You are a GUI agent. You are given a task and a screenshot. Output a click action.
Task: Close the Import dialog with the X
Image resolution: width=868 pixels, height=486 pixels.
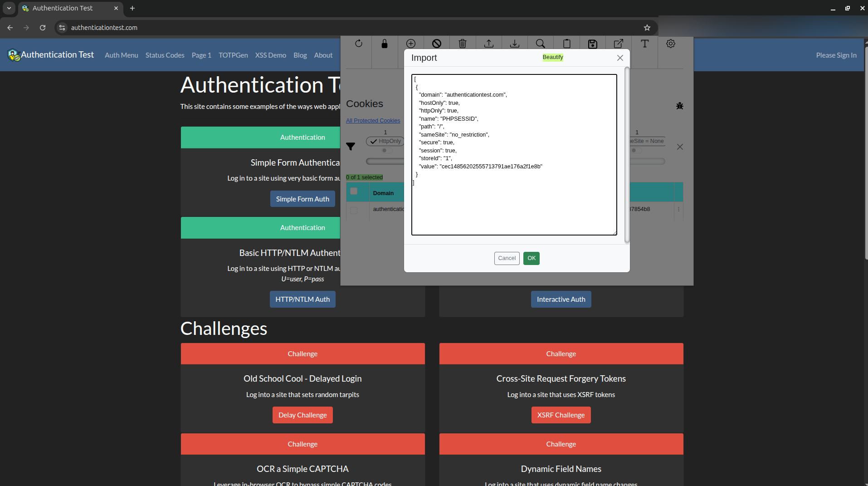pyautogui.click(x=620, y=58)
